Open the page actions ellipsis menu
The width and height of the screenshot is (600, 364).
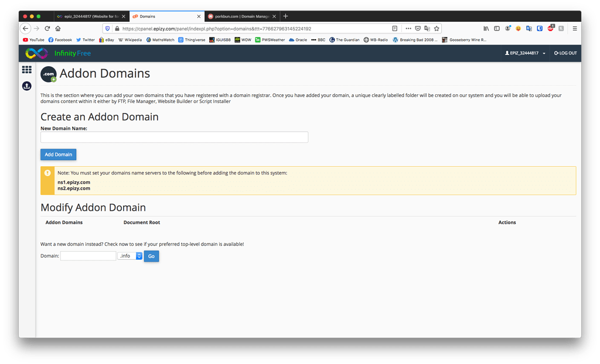click(408, 28)
